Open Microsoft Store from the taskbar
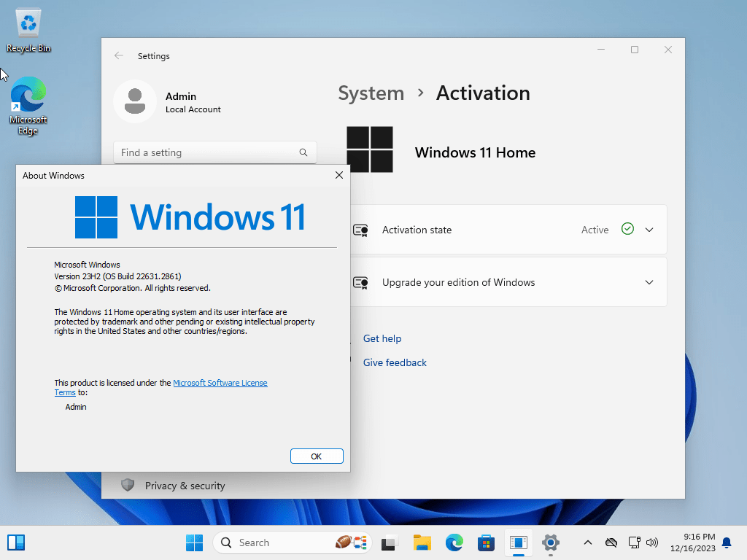747x560 pixels. point(486,542)
